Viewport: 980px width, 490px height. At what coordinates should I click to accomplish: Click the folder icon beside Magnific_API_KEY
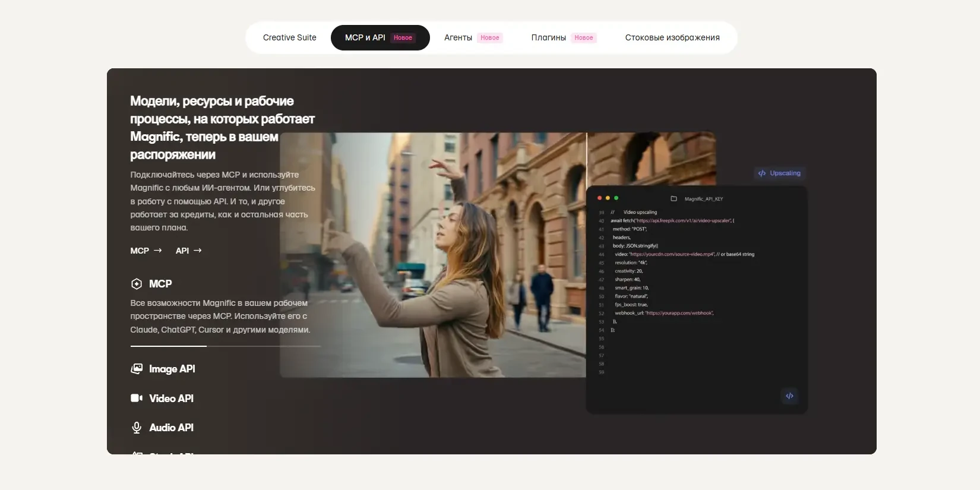[674, 198]
